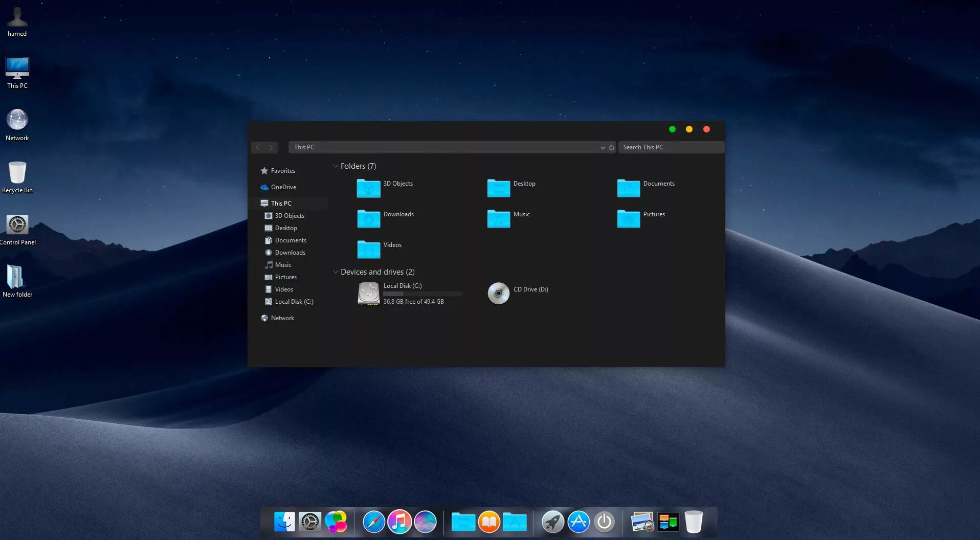The height and width of the screenshot is (540, 980).
Task: Open Local Disk (C:) in the navigation pane
Action: pos(289,302)
